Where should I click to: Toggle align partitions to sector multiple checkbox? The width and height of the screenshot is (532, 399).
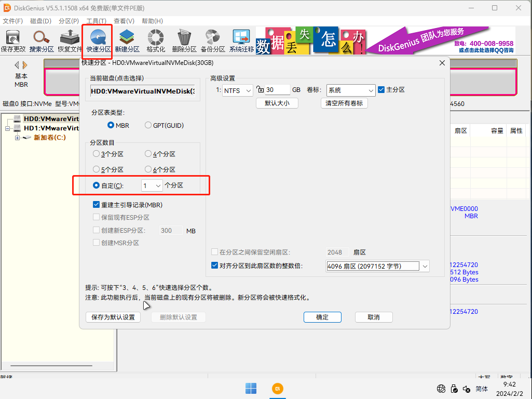pyautogui.click(x=257, y=265)
